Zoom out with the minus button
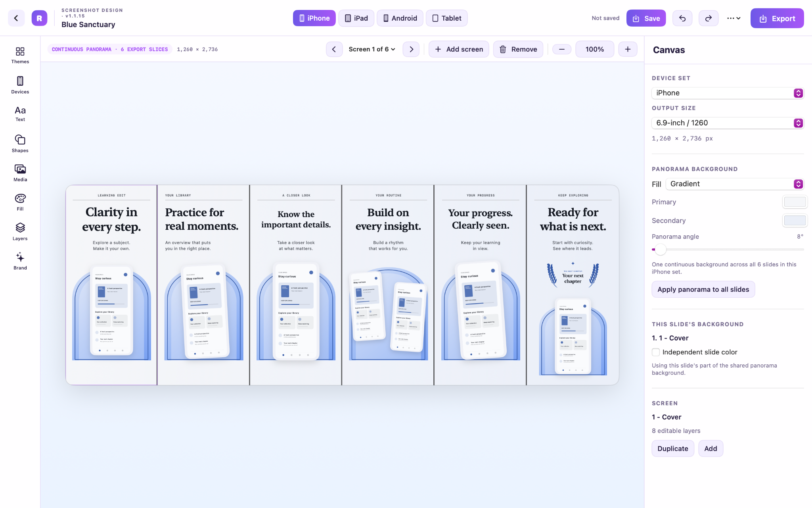The width and height of the screenshot is (812, 508). [562, 49]
